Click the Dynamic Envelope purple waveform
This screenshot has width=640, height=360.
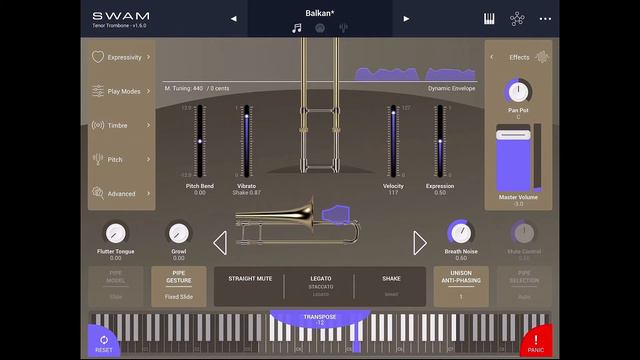(415, 74)
